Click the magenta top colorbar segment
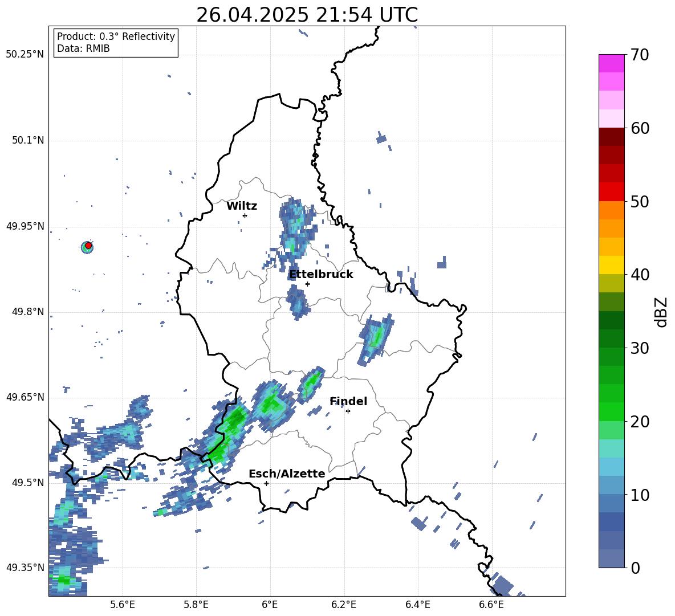The width and height of the screenshot is (675, 616). [x=611, y=63]
